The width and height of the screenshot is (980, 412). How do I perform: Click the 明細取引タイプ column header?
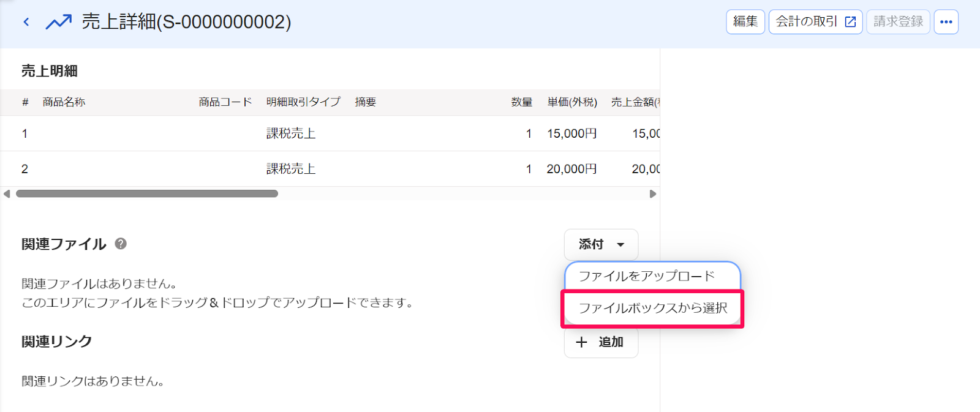(303, 102)
